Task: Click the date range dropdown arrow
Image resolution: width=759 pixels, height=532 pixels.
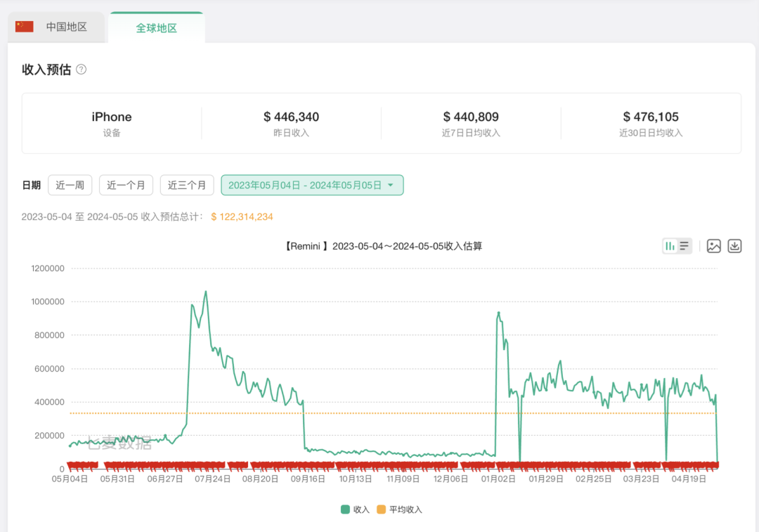Action: [391, 186]
